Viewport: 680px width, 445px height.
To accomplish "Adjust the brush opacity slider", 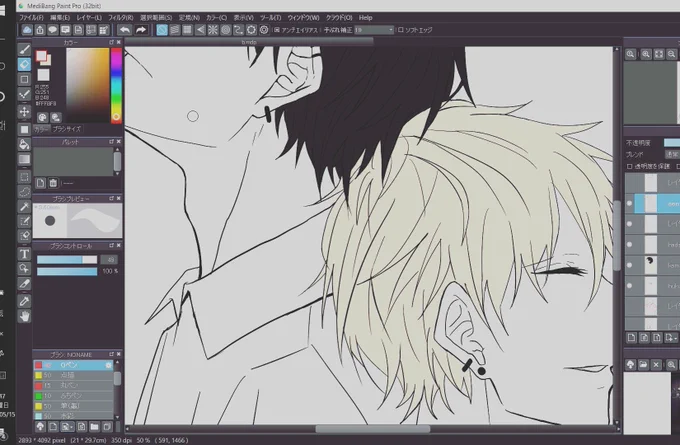I will (67, 272).
